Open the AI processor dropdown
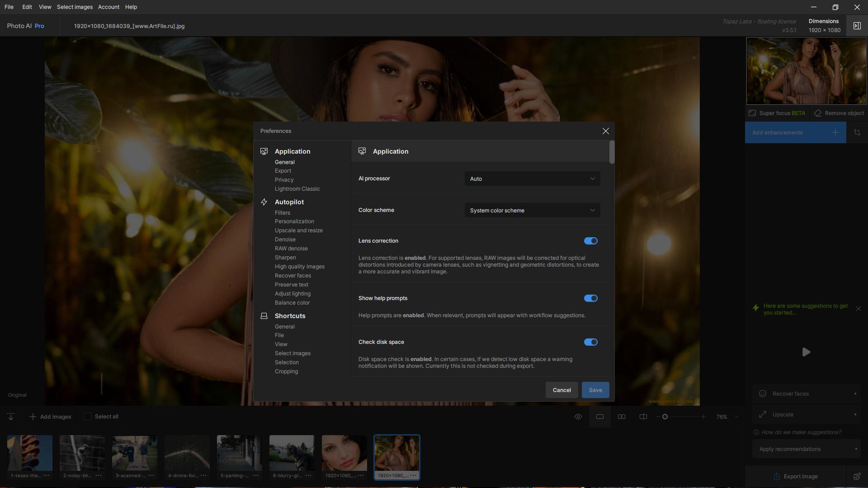Image resolution: width=868 pixels, height=488 pixels. point(532,178)
